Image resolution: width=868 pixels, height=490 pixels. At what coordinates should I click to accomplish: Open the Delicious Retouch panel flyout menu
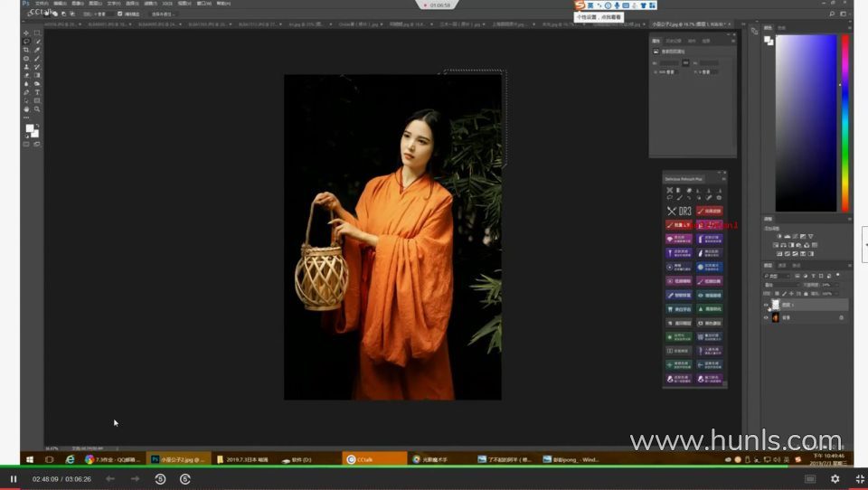pyautogui.click(x=722, y=179)
